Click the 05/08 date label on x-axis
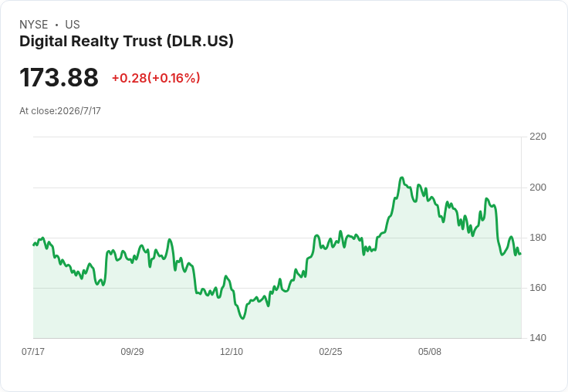Viewport: 568px width, 392px height. click(430, 351)
